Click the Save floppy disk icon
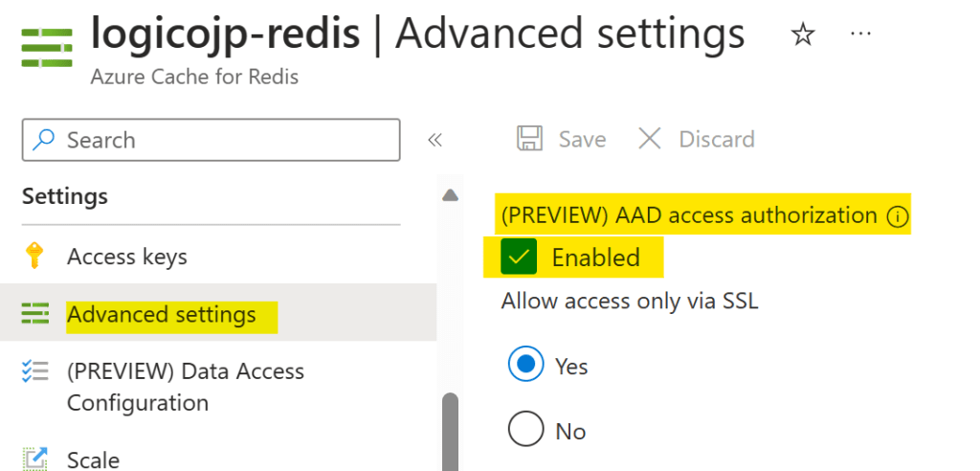This screenshot has height=471, width=980. tap(529, 139)
